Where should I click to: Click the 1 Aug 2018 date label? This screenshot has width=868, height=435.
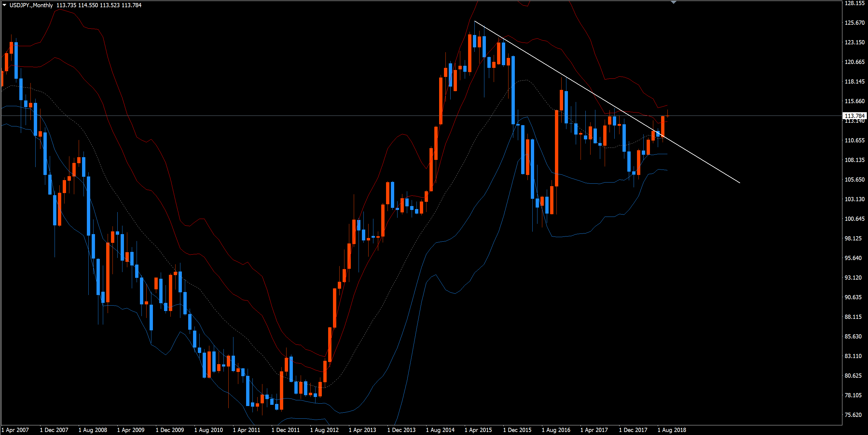coord(672,430)
